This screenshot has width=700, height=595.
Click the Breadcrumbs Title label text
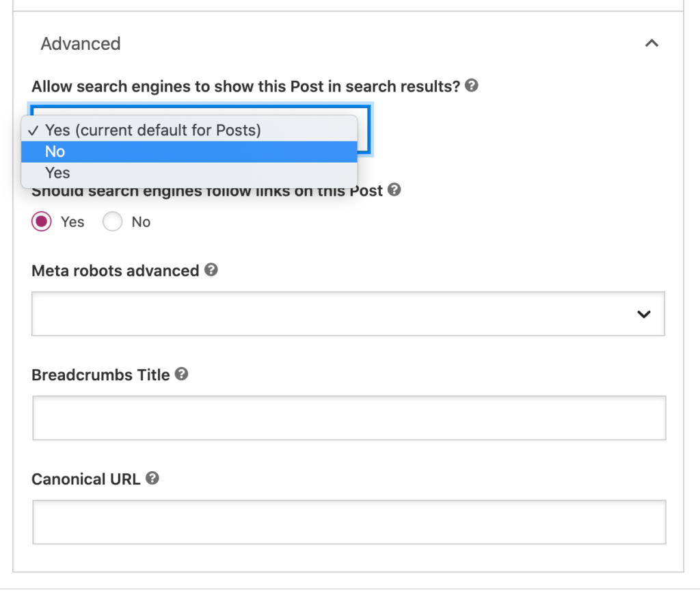[x=100, y=375]
